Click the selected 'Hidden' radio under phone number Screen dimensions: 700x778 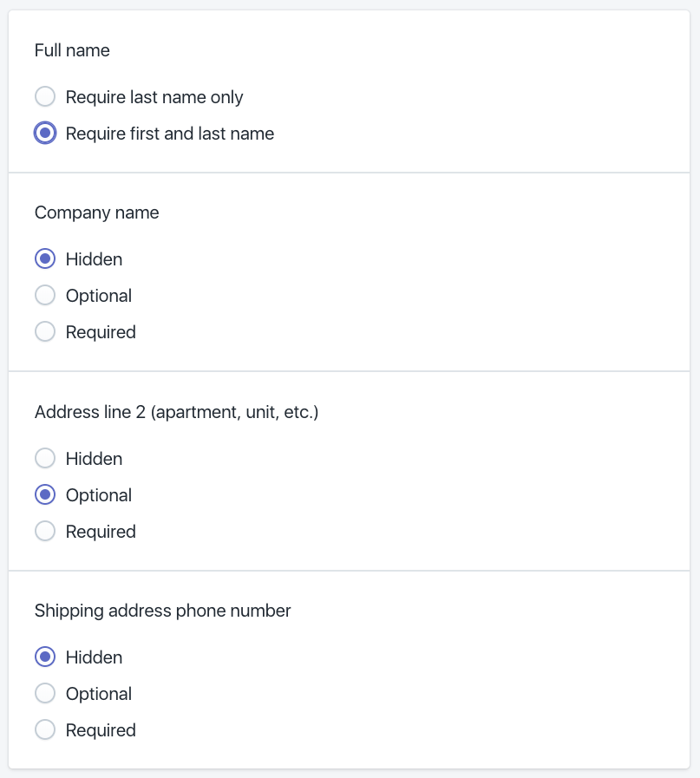(45, 657)
